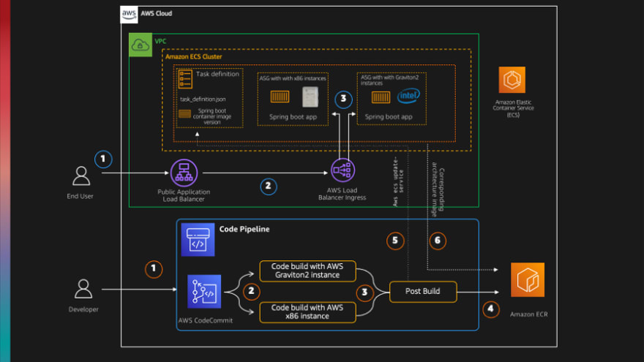Select the End User person icon
The height and width of the screenshot is (362, 644).
pyautogui.click(x=81, y=176)
